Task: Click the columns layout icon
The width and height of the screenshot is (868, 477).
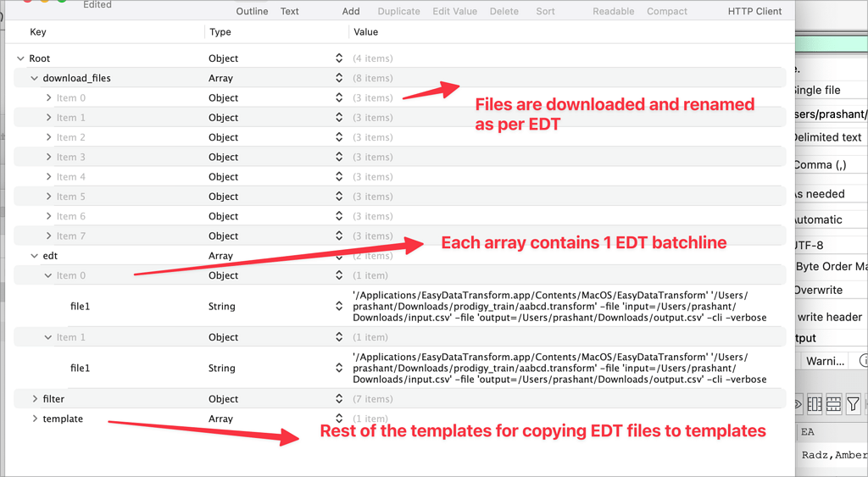Action: 815,405
